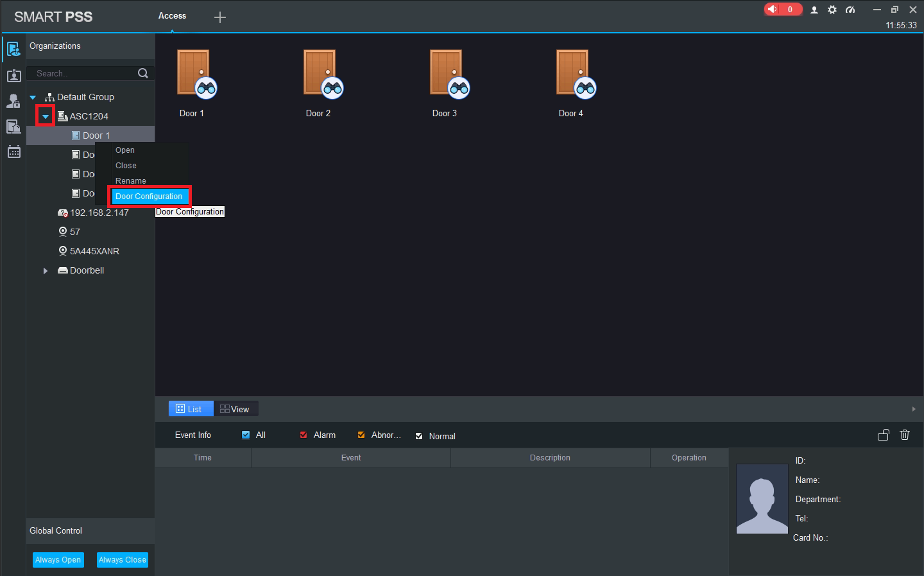Click the unlock events icon

pos(884,435)
